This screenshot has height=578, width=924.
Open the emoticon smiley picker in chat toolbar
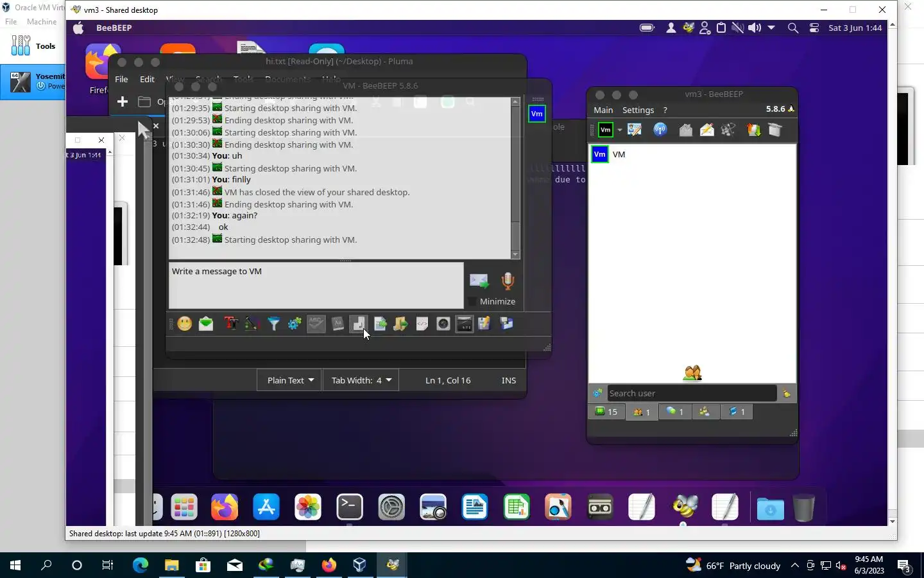[185, 324]
